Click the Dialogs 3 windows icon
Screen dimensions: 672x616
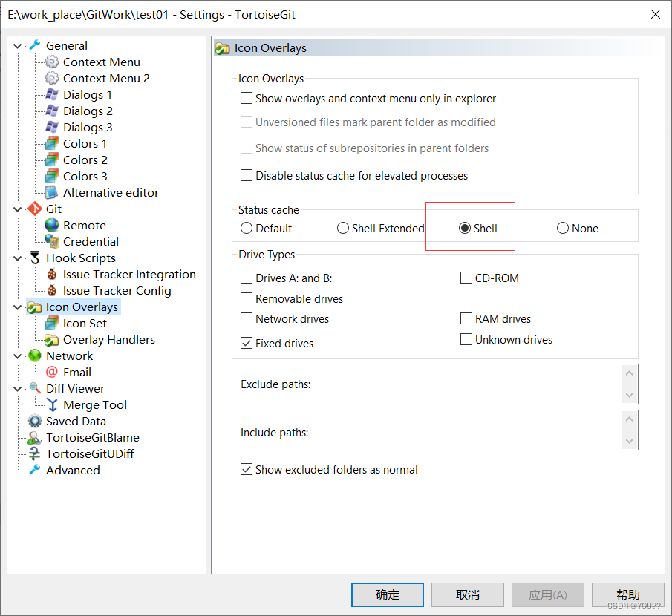(x=52, y=127)
